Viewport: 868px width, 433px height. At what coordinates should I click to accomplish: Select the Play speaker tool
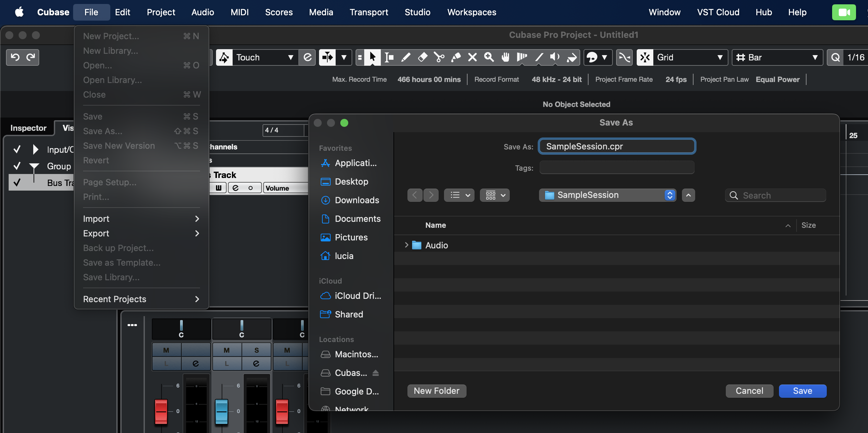point(555,57)
